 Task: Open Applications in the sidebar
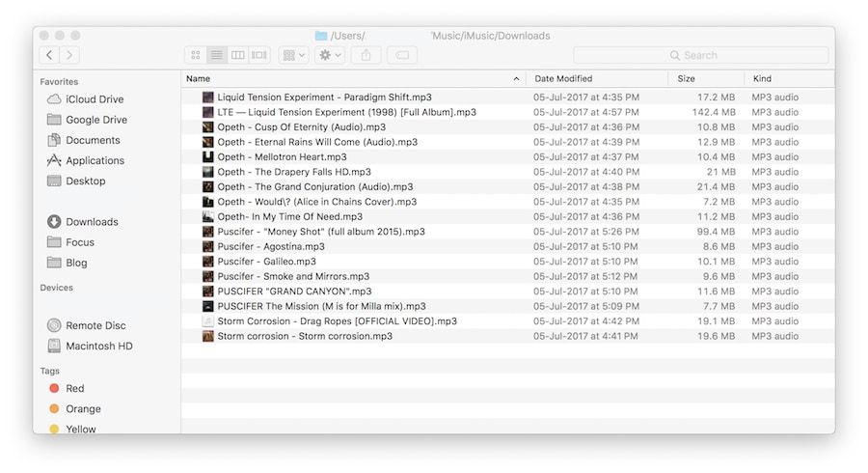(x=95, y=160)
